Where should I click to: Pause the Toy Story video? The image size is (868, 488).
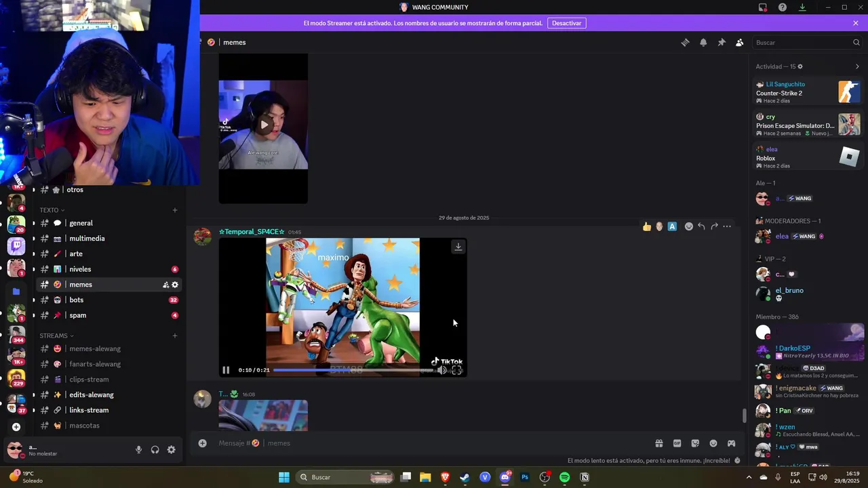226,370
